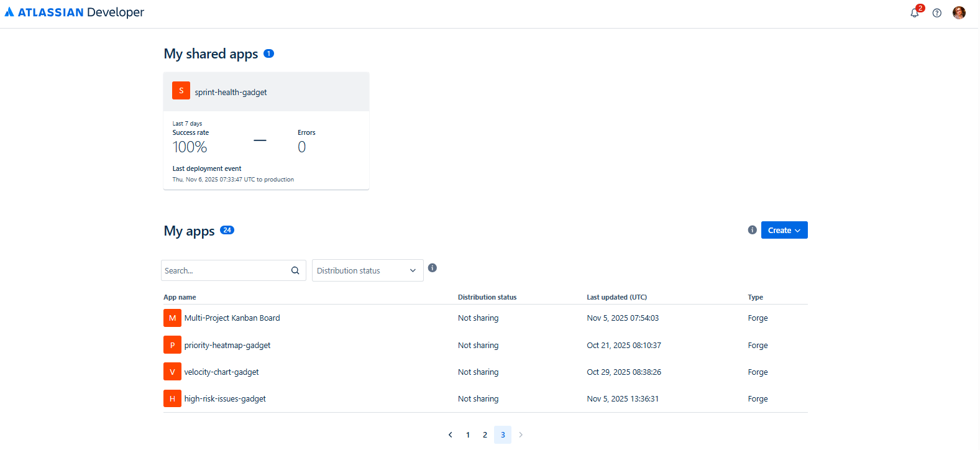
Task: Open the high-risk-issues-gadget app
Action: 225,399
